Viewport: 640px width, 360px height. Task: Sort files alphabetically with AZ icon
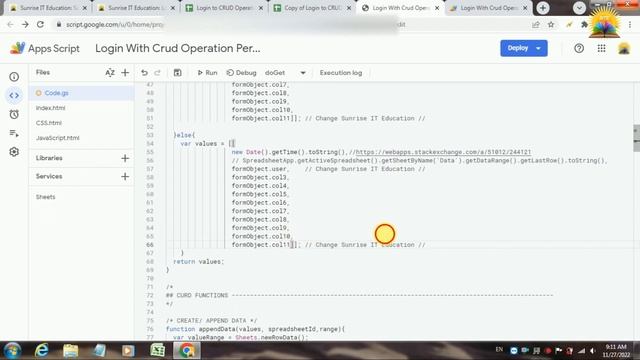(110, 73)
